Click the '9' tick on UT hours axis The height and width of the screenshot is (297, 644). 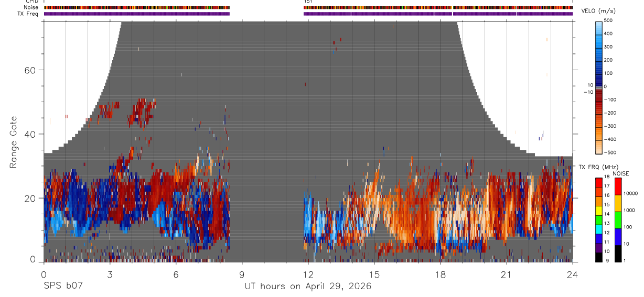point(242,274)
